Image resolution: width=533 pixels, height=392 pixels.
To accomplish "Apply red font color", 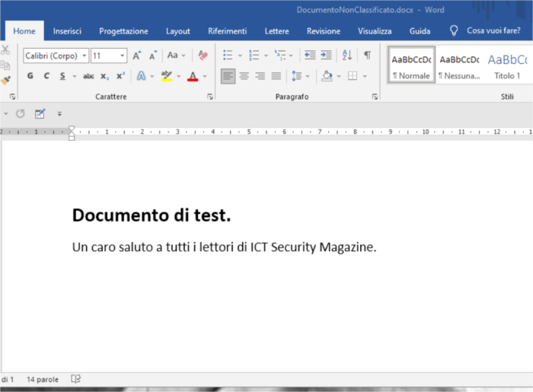I will pyautogui.click(x=193, y=76).
